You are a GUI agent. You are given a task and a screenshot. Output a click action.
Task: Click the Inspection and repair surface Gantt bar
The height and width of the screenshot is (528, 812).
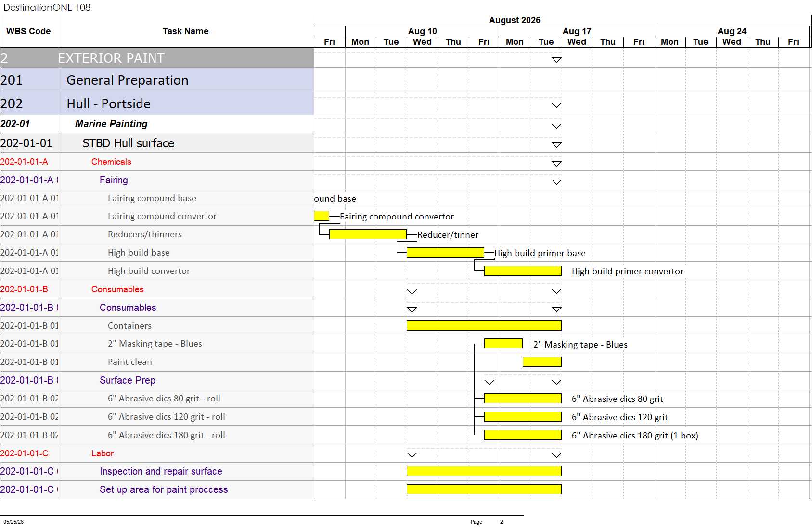[484, 471]
